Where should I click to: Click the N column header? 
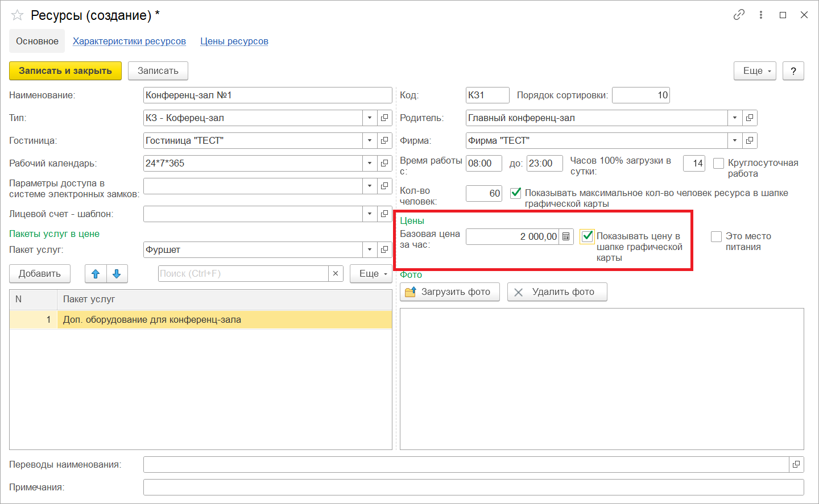pyautogui.click(x=34, y=299)
